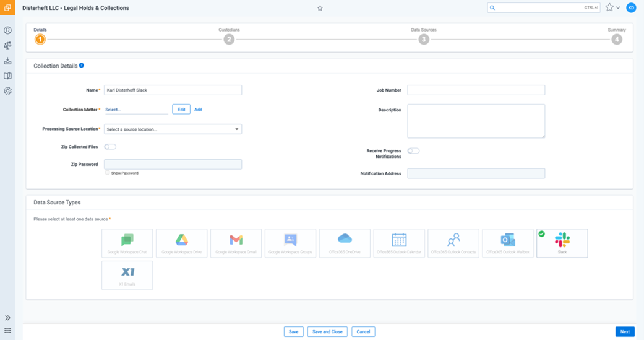
Task: Check the Show Password checkbox
Action: pos(107,173)
